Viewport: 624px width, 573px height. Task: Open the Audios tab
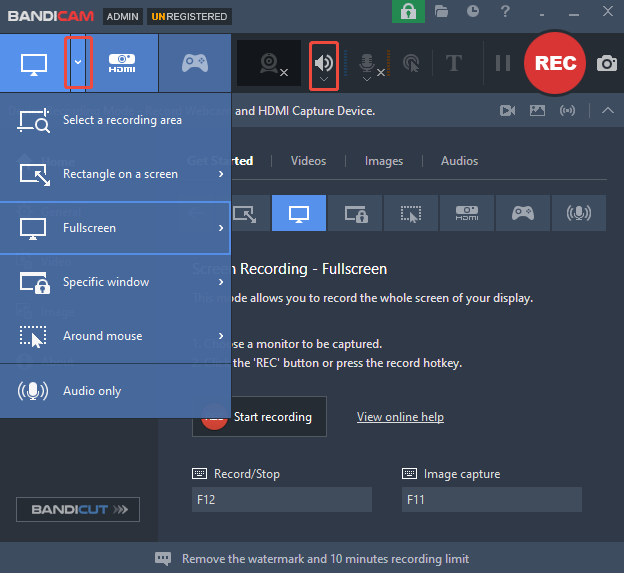[x=460, y=161]
